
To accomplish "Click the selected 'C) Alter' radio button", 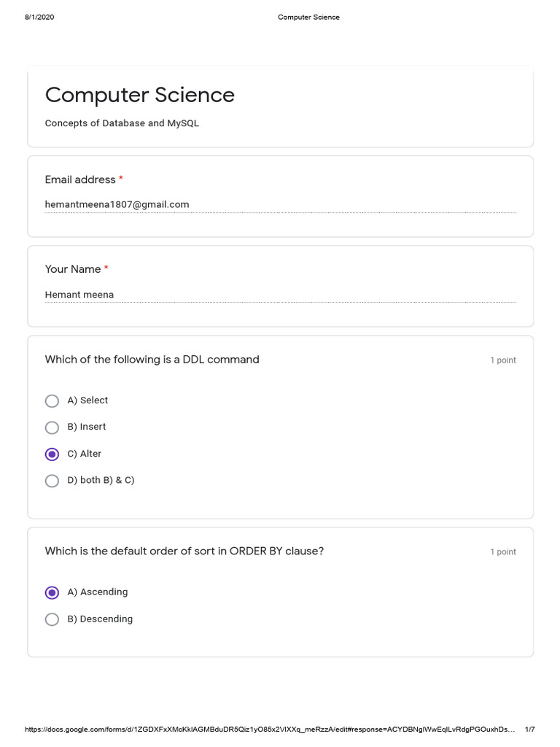I will click(52, 454).
